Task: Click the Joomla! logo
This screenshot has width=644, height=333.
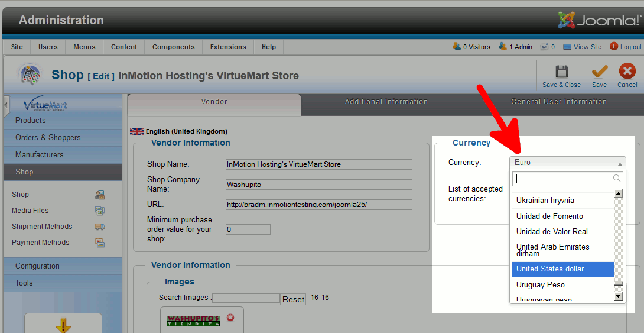Action: tap(599, 20)
